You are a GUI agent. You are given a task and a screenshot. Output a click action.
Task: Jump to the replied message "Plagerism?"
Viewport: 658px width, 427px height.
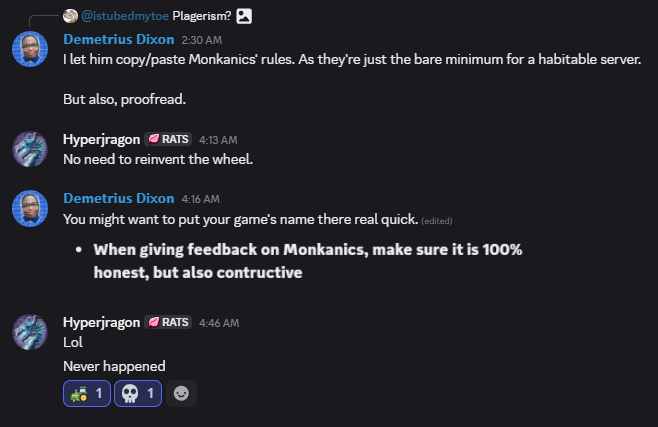(203, 16)
